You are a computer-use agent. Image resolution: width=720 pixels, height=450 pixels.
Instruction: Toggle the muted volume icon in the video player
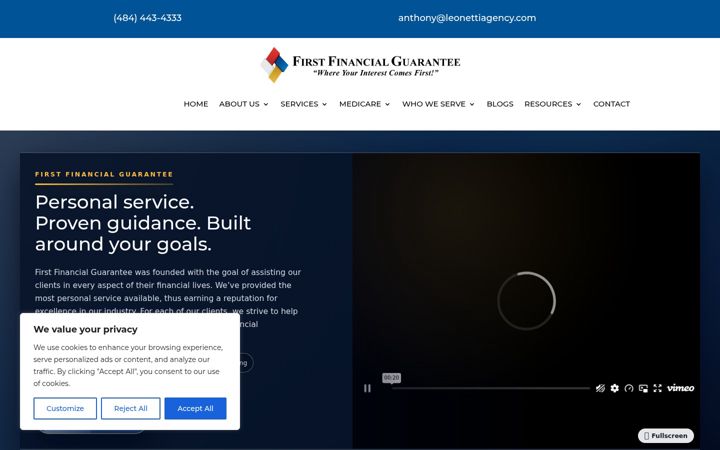pos(600,388)
